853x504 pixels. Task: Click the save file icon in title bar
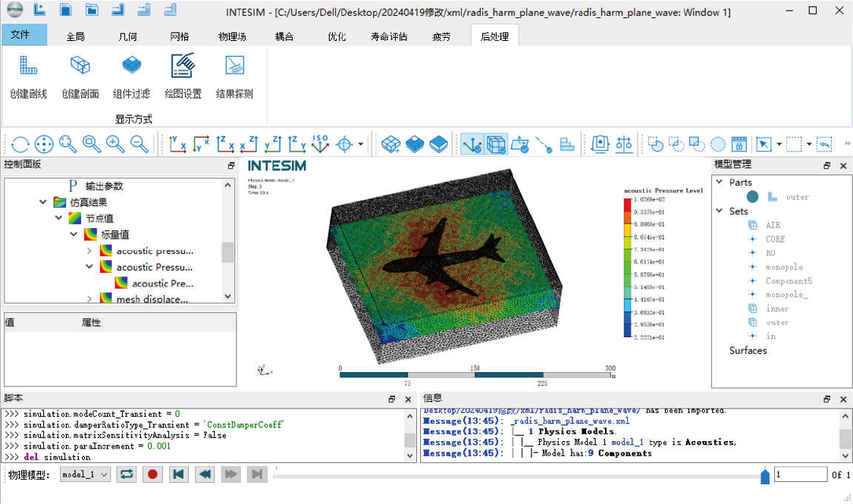65,10
